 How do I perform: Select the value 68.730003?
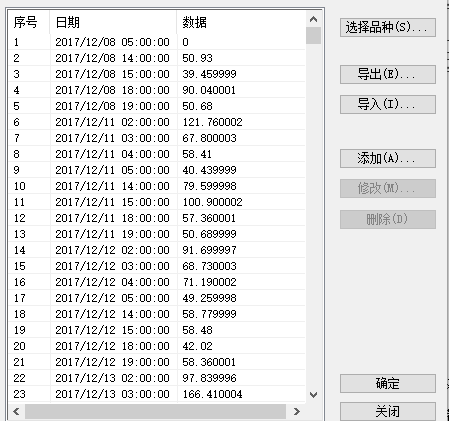point(209,266)
